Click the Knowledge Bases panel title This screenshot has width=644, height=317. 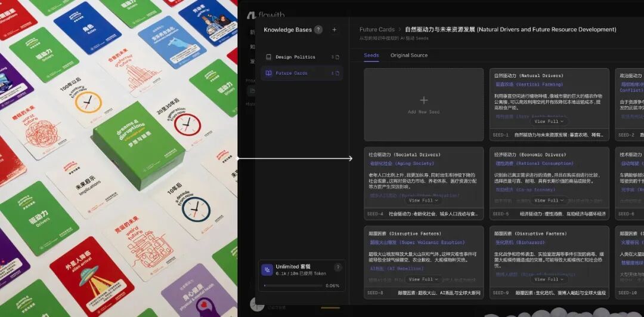tap(287, 30)
